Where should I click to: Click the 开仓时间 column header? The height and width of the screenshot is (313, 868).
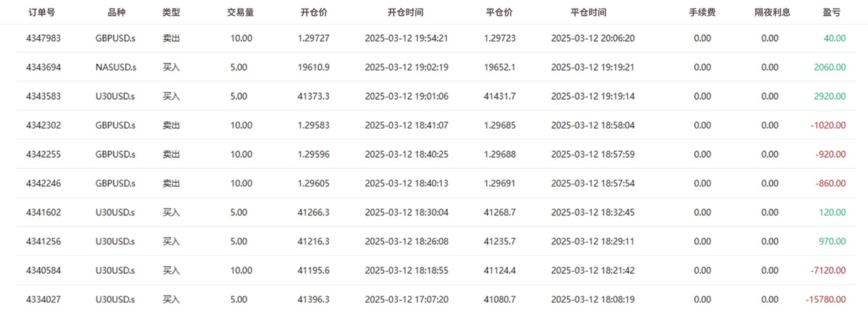click(406, 12)
